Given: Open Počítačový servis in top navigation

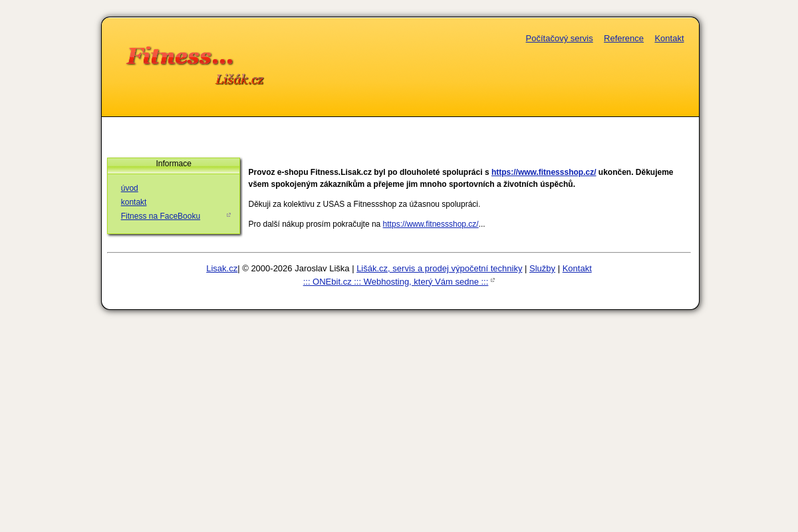Looking at the screenshot, I should (x=559, y=39).
